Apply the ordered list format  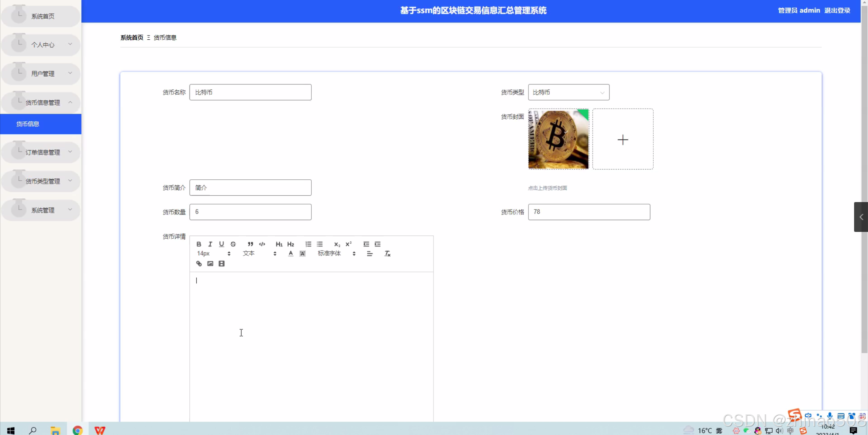pos(308,244)
